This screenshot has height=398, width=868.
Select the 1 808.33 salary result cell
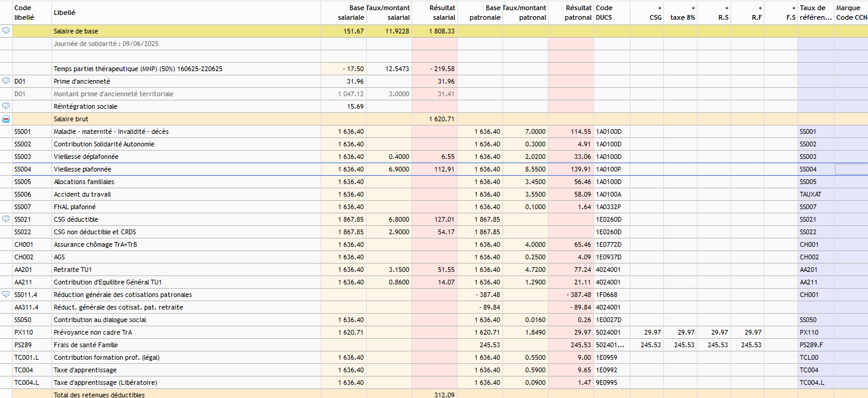pyautogui.click(x=434, y=31)
